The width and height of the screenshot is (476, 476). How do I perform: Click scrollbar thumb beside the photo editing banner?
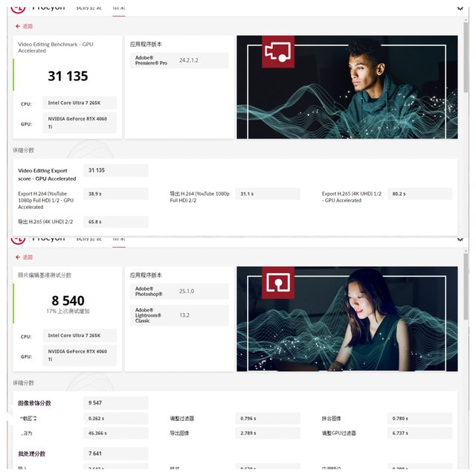coord(466,286)
